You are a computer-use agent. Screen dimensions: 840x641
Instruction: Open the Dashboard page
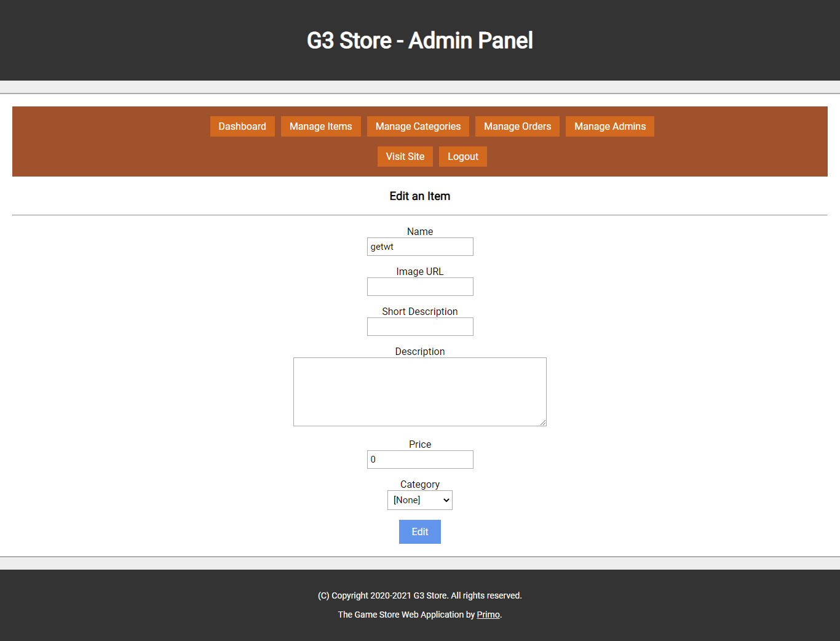(242, 126)
